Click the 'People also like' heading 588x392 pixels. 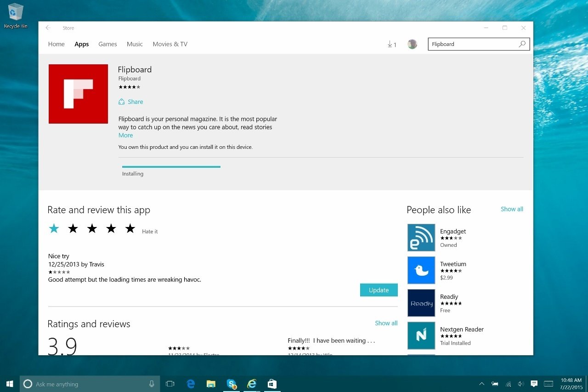tap(439, 210)
